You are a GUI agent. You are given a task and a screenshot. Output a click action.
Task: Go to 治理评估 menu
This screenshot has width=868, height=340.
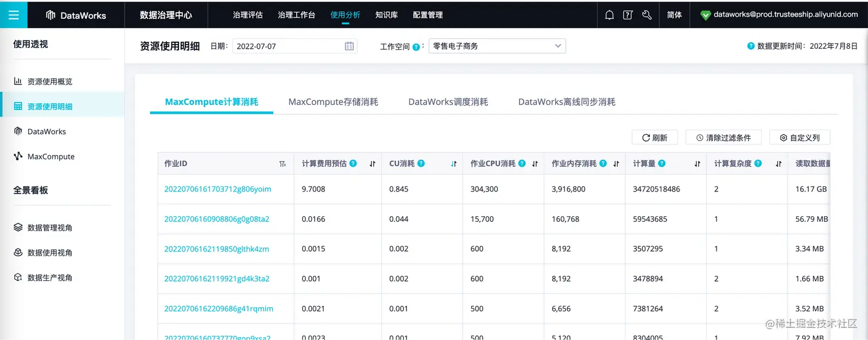tap(248, 15)
